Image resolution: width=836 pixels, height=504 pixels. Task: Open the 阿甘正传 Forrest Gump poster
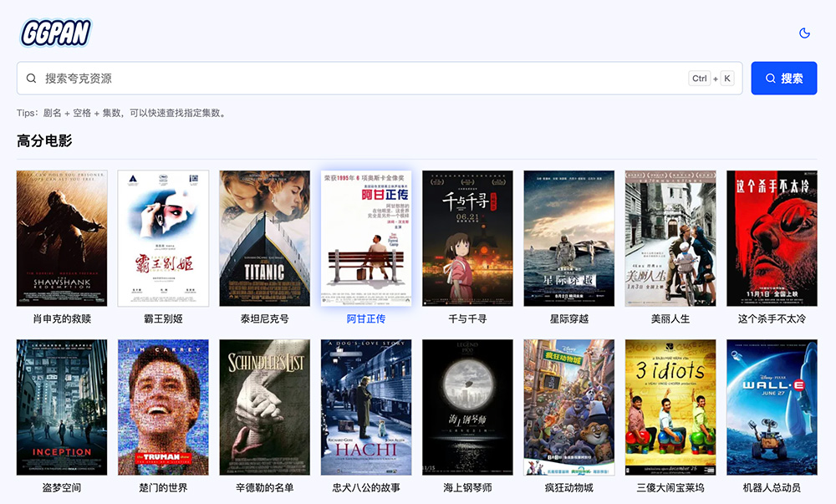pyautogui.click(x=366, y=238)
